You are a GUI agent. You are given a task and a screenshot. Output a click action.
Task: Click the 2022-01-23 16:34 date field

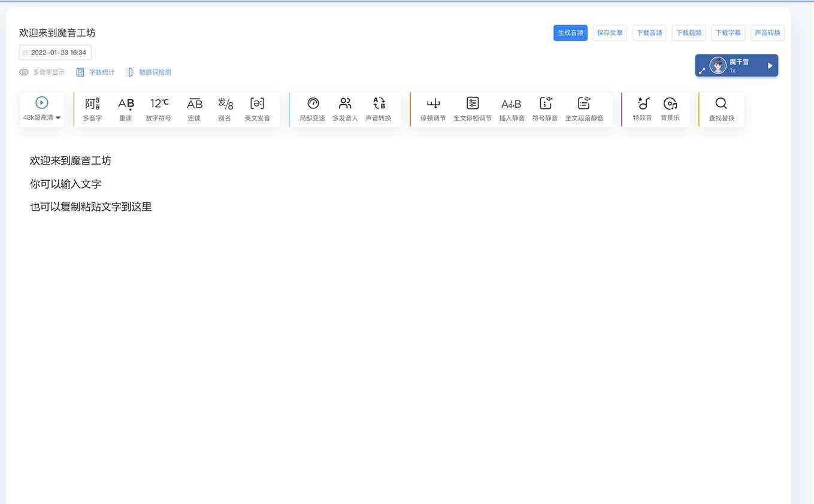55,53
